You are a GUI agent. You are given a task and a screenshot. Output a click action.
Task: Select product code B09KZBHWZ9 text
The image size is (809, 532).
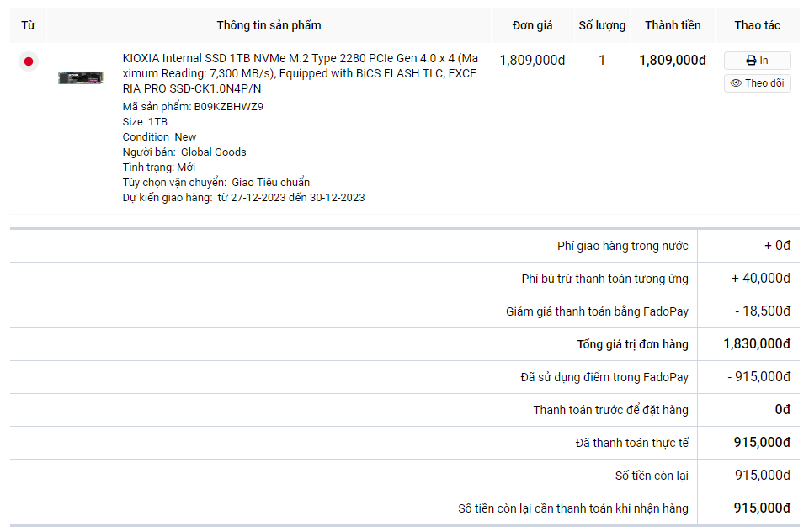point(229,107)
